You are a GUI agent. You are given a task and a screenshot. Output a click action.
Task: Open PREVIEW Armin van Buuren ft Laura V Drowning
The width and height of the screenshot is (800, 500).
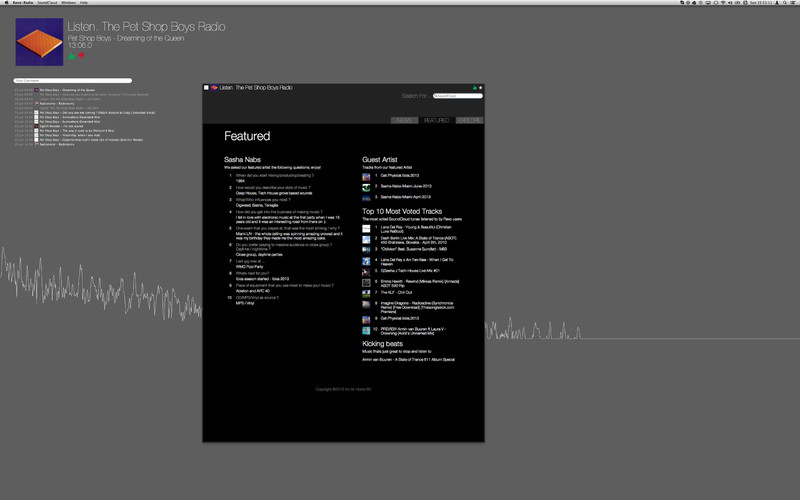(x=413, y=331)
